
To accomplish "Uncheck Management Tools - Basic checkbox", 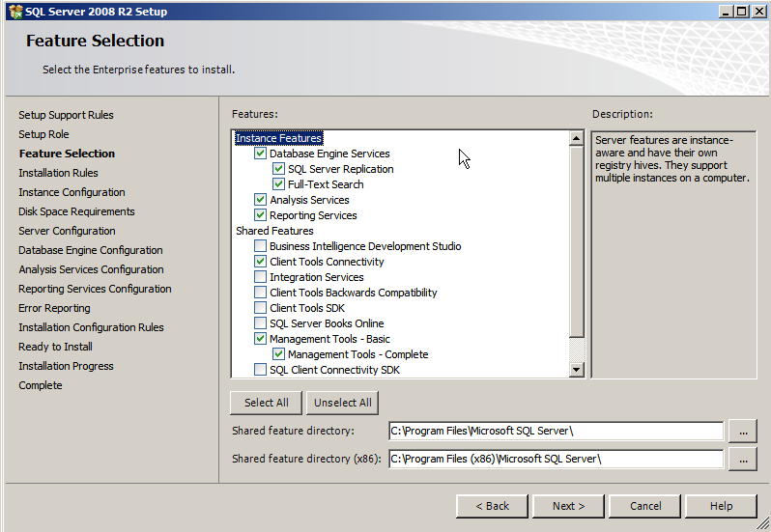I will 260,339.
